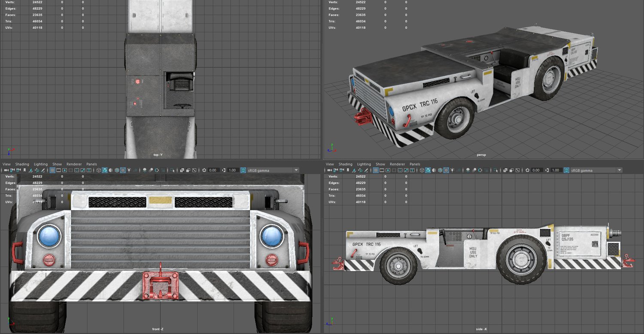Open Shading menu in front viewport
The height and width of the screenshot is (334, 644).
(22, 164)
